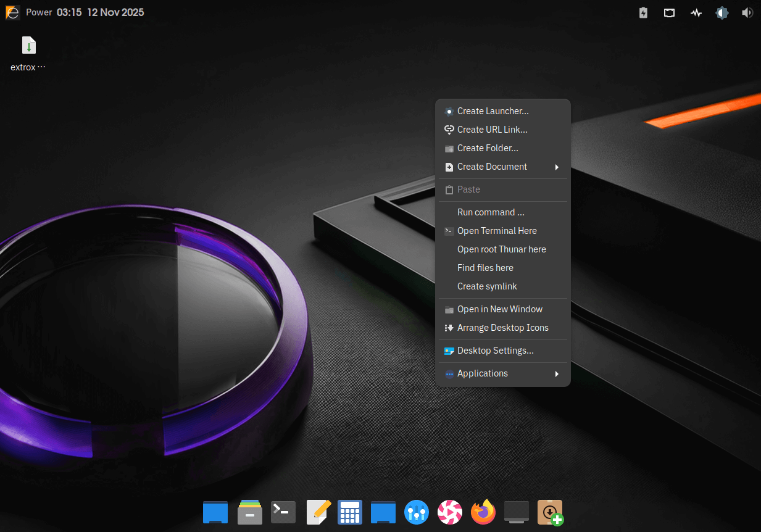This screenshot has height=532, width=761.
Task: Choose Desktop Settings... menu entry
Action: click(495, 351)
